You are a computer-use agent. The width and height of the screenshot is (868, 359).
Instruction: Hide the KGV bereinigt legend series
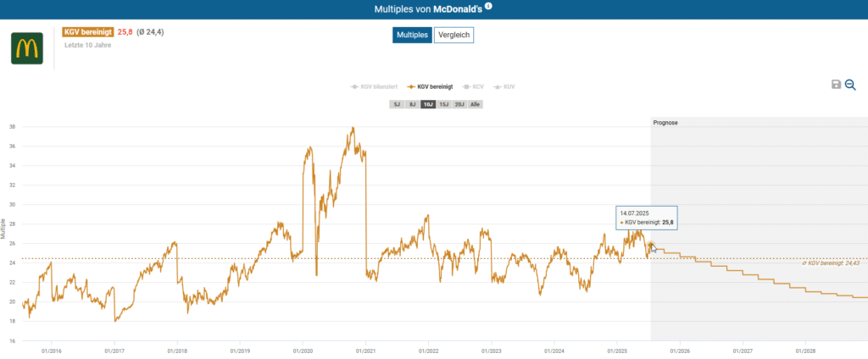tap(430, 86)
